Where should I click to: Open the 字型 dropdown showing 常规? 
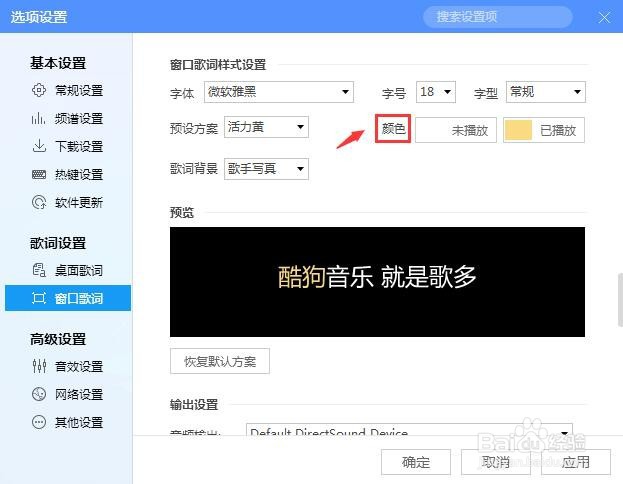546,92
